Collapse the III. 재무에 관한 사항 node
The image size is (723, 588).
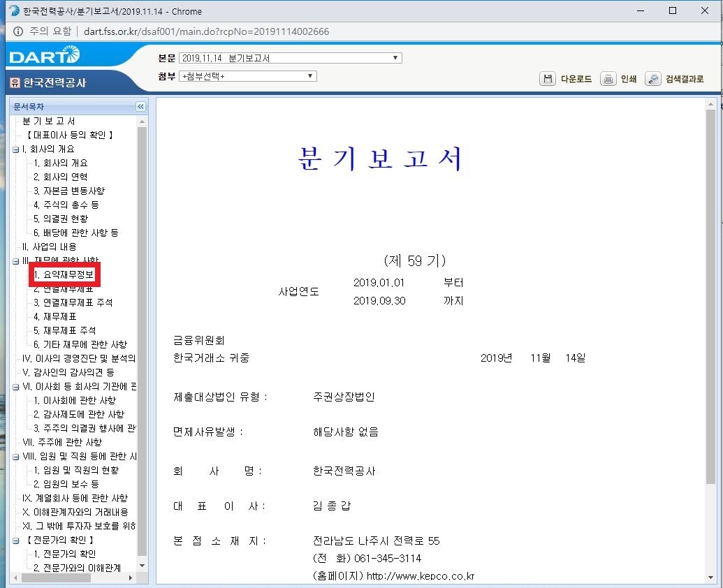click(15, 261)
